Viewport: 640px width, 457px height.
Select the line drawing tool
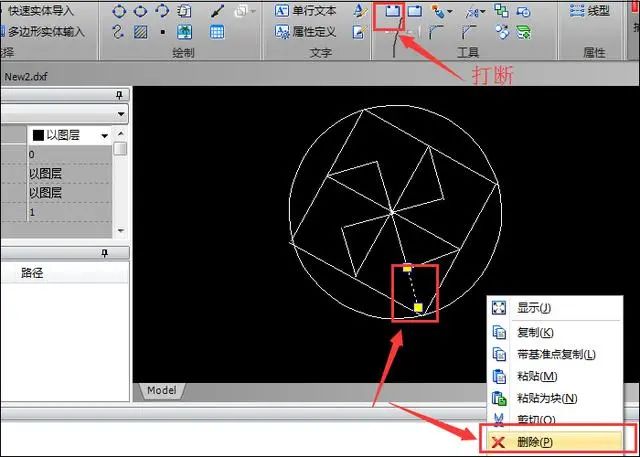[x=217, y=11]
